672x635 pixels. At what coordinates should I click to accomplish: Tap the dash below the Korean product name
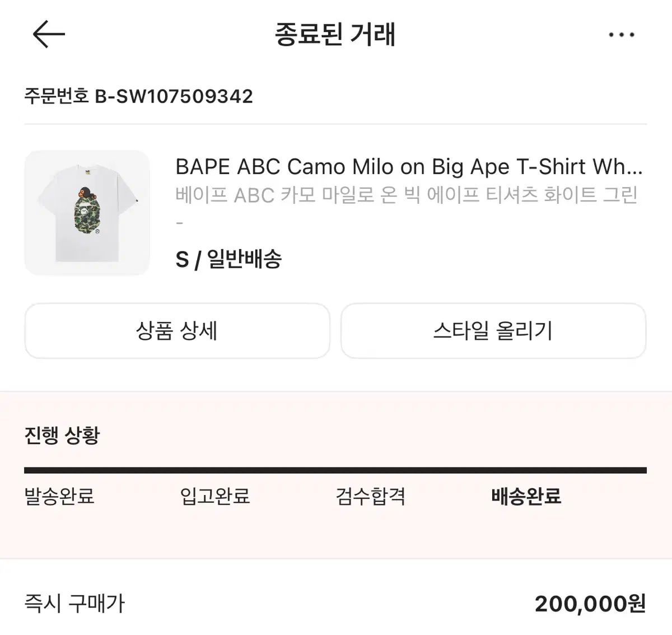click(x=180, y=223)
